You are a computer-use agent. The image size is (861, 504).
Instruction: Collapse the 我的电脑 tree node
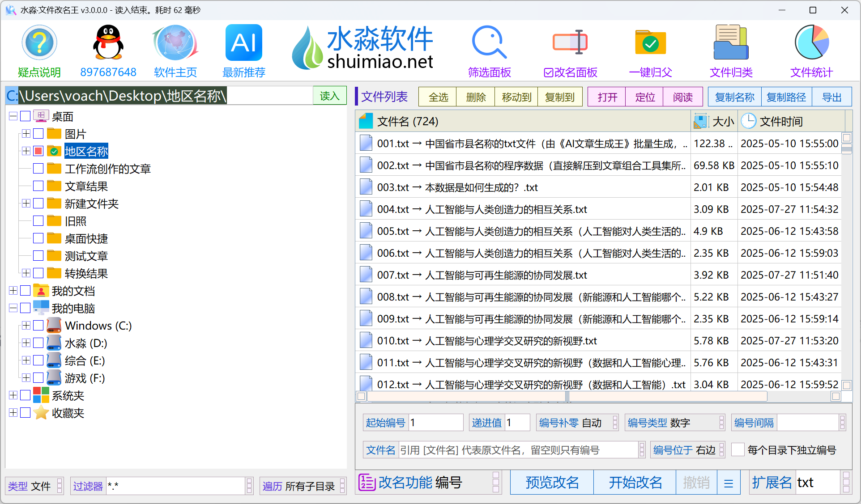(13, 308)
